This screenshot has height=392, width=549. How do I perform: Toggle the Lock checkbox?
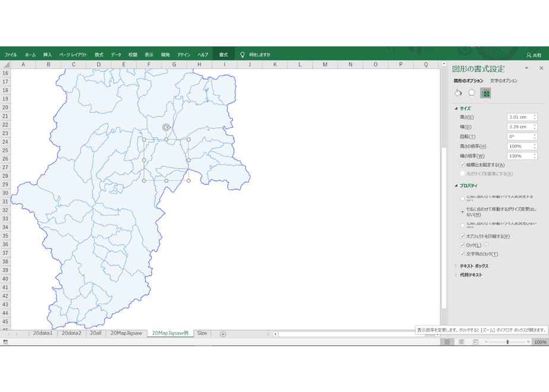462,245
